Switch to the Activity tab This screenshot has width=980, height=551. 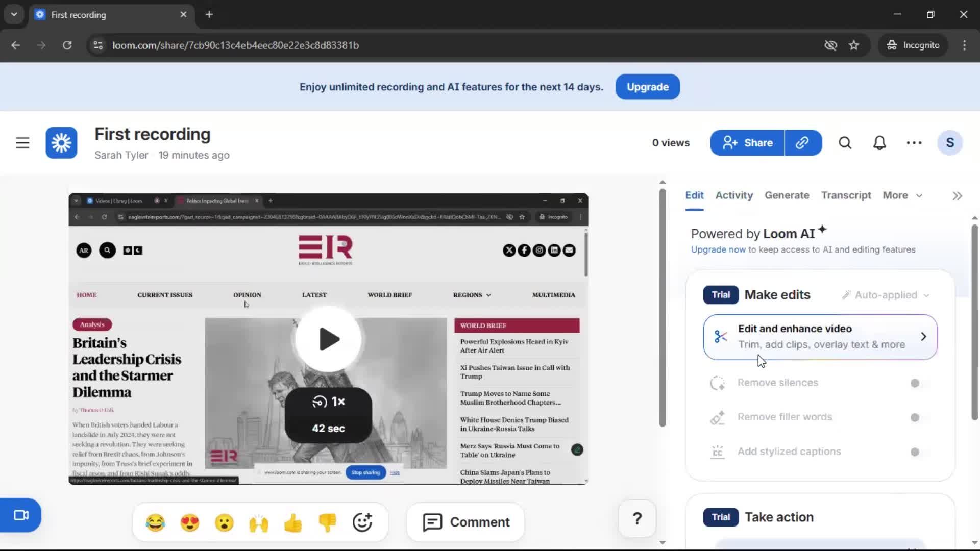pos(733,195)
